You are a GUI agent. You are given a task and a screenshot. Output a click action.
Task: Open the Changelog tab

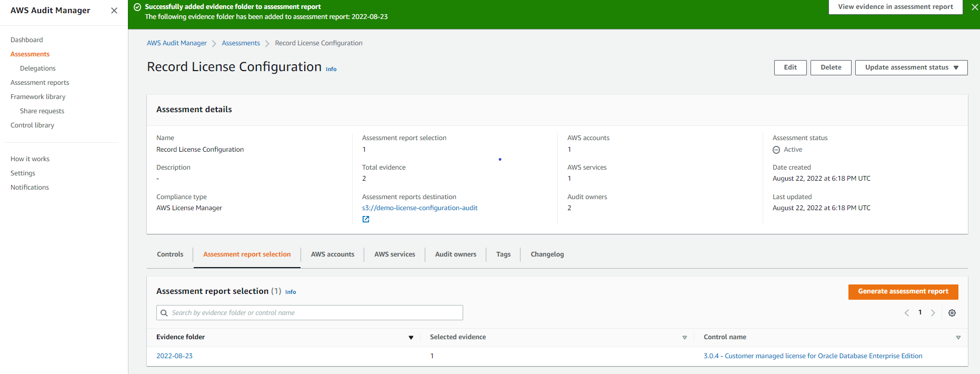547,254
